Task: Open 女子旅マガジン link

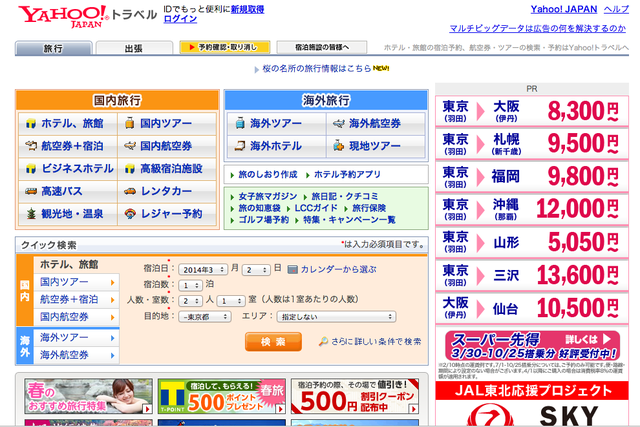Action: (268, 196)
